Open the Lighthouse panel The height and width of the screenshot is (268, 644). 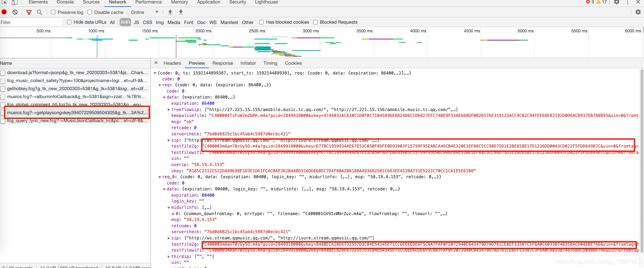click(x=266, y=2)
